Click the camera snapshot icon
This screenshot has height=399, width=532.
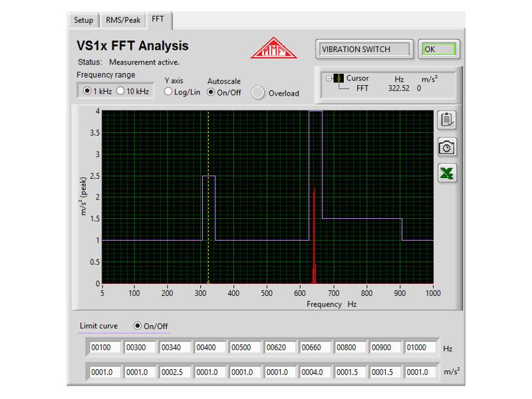(x=447, y=148)
